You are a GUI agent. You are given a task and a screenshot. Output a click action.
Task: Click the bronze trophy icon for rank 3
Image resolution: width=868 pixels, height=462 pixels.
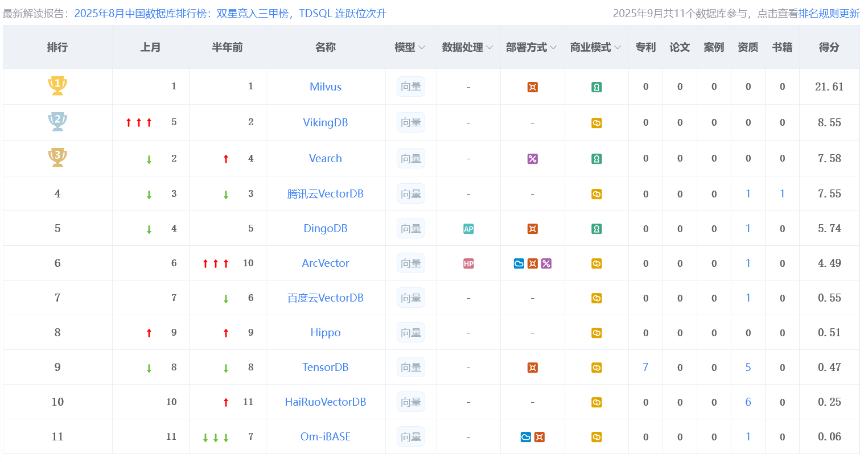pos(57,158)
